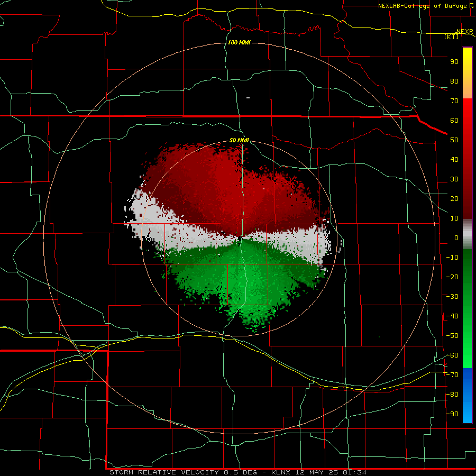476x476 pixels.
Task: Click the KLNX station identifier in the footer
Action: [x=281, y=472]
